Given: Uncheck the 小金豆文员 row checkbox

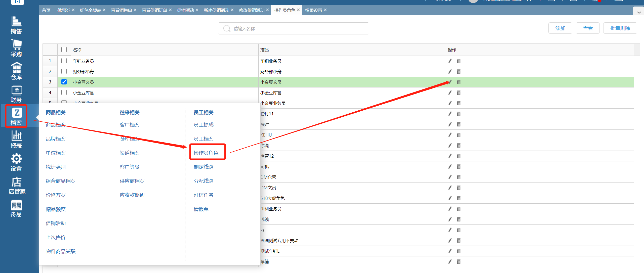Looking at the screenshot, I should point(64,82).
